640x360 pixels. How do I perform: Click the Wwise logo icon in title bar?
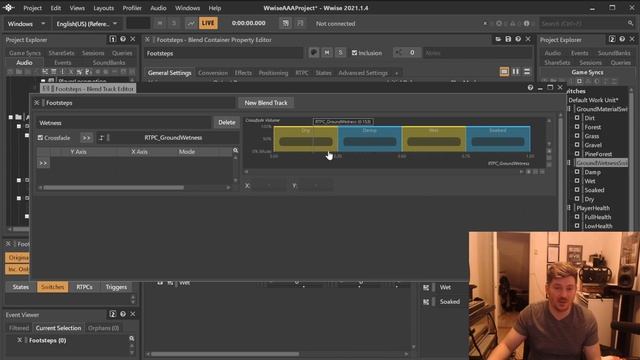[8, 8]
